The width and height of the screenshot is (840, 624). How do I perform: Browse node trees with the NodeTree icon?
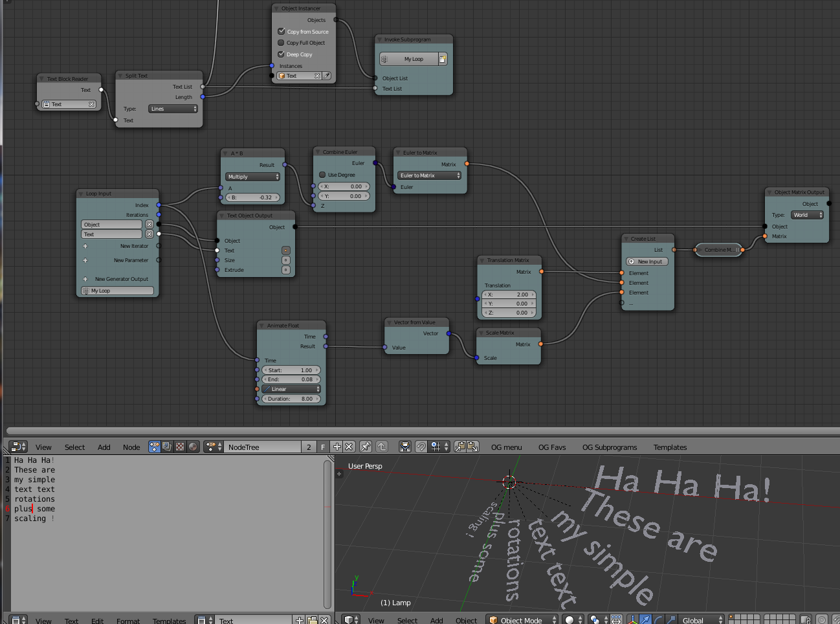(214, 447)
